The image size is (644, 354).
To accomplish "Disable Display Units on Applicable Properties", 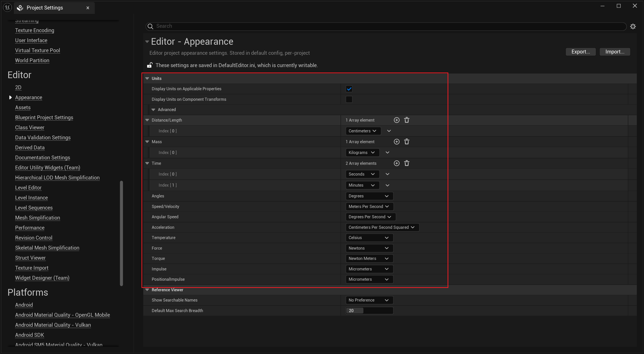I will [x=349, y=89].
